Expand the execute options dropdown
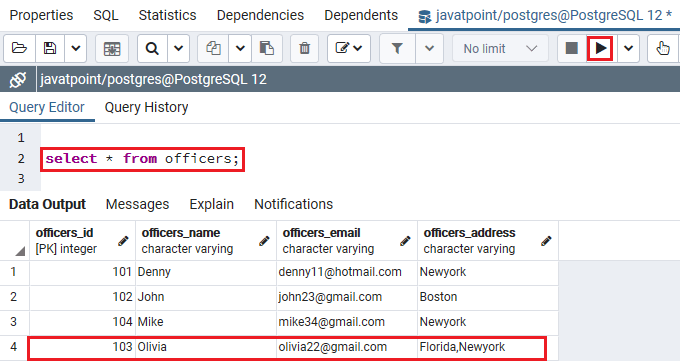The width and height of the screenshot is (680, 361). [x=628, y=48]
